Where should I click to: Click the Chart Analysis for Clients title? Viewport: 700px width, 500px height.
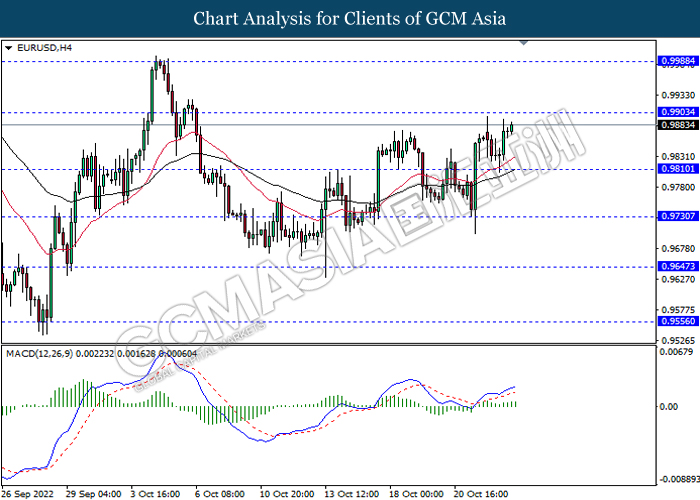(x=350, y=19)
